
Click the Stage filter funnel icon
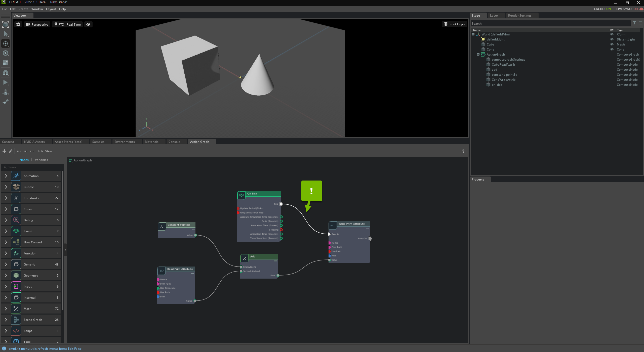(634, 23)
